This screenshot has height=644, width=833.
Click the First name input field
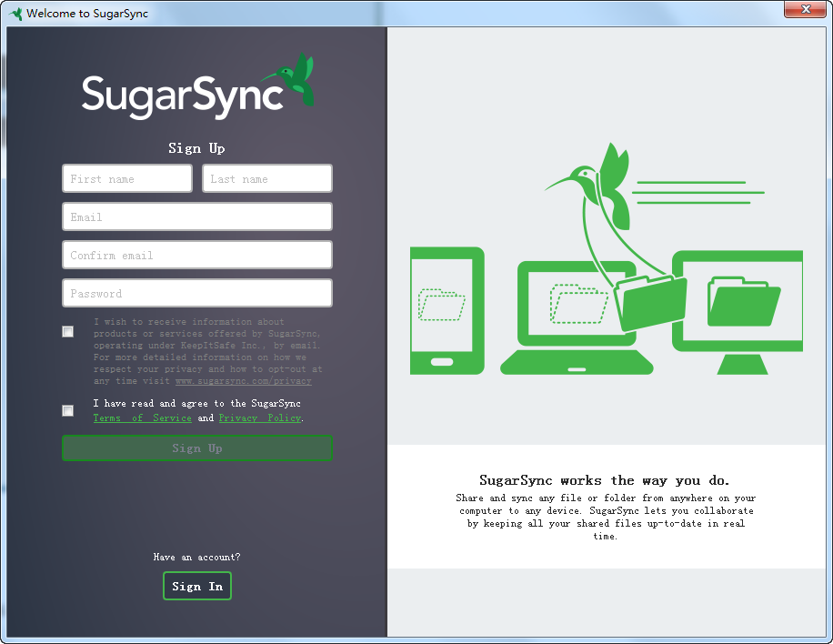[127, 178]
